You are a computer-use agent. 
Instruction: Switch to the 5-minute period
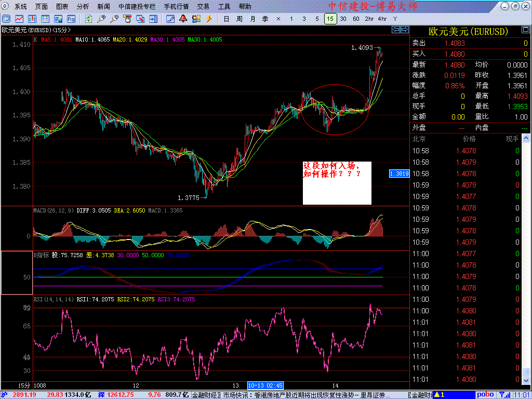[317, 19]
